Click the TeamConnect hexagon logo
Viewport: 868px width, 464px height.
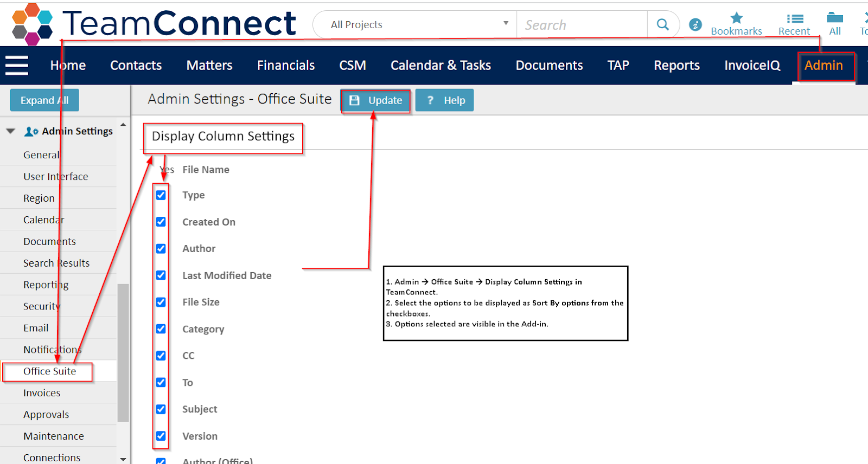(32, 24)
